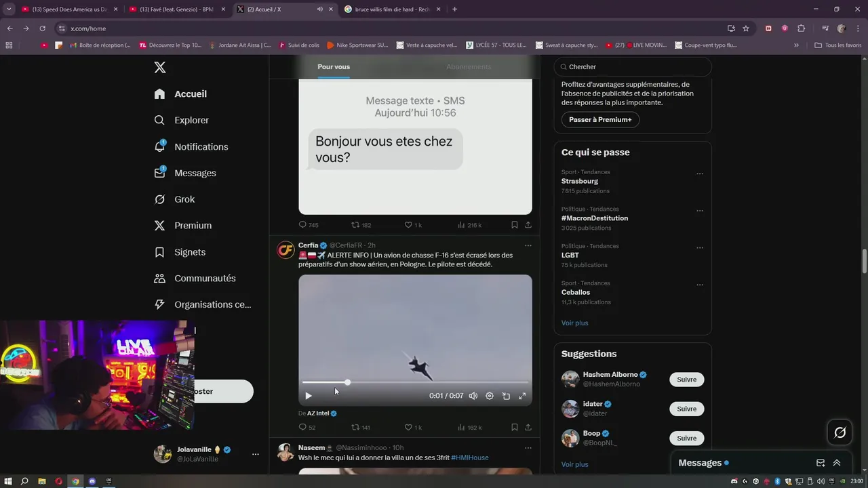
Task: Click the Chercher search field
Action: pos(633,67)
